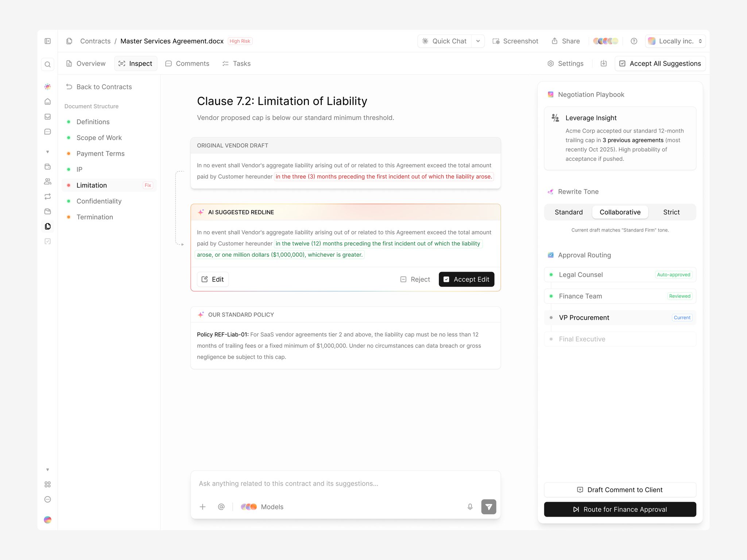747x560 pixels.
Task: Switch to the Tasks tab
Action: tap(236, 63)
